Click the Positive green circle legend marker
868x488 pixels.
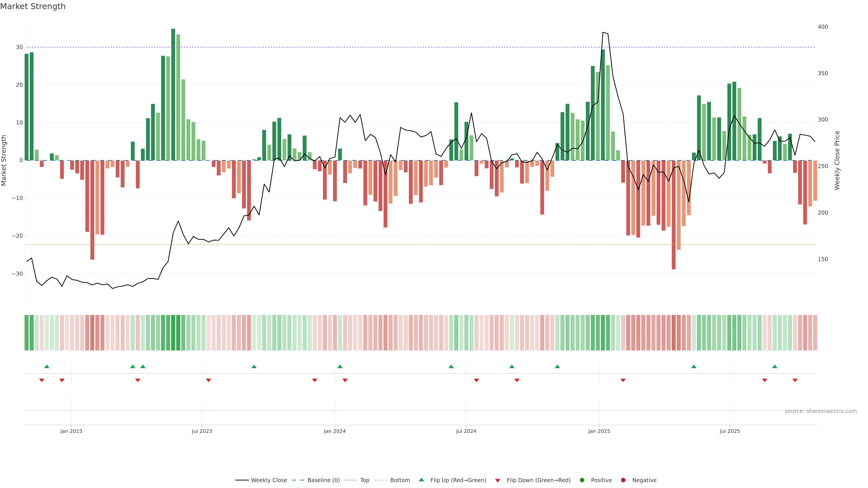(582, 480)
